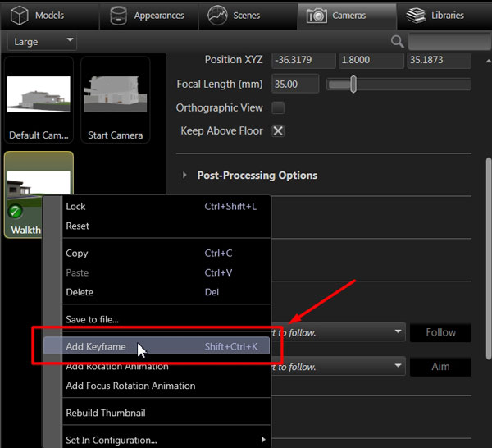Click the Cameras camera icon

tap(315, 16)
